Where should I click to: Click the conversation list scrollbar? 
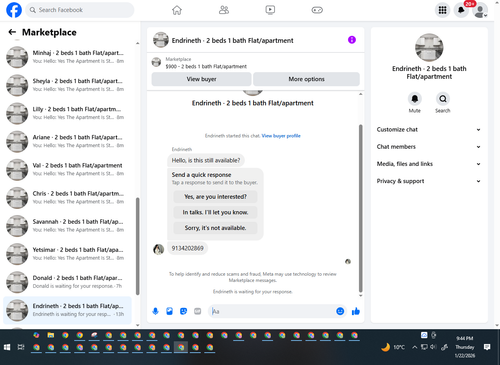[137, 246]
